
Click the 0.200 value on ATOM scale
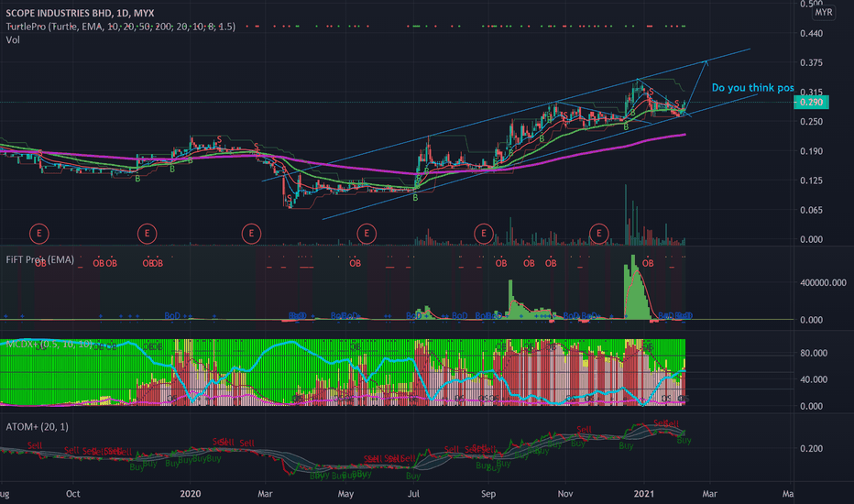click(x=812, y=449)
